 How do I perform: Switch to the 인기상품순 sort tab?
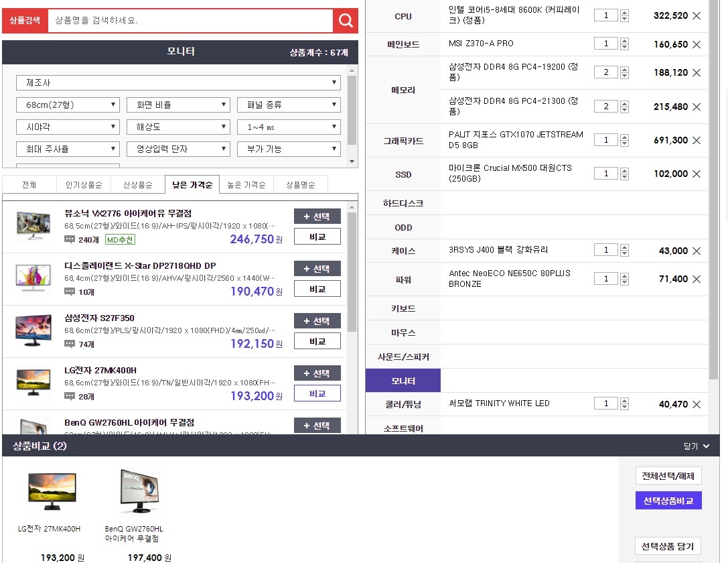click(x=84, y=185)
